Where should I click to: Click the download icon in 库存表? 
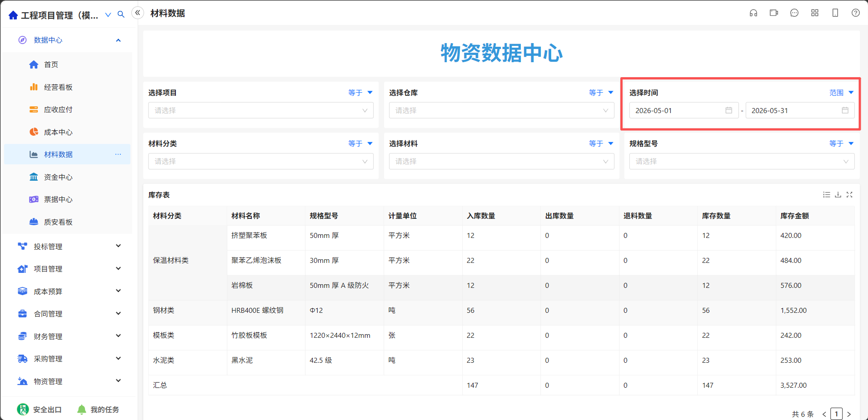click(x=838, y=195)
